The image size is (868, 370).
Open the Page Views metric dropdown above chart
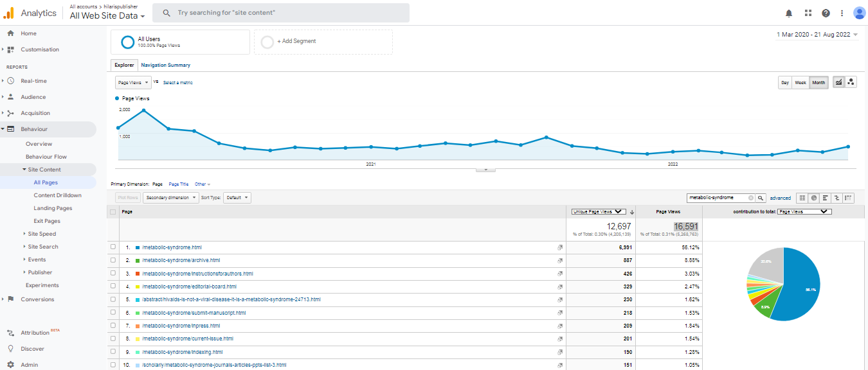tap(133, 82)
